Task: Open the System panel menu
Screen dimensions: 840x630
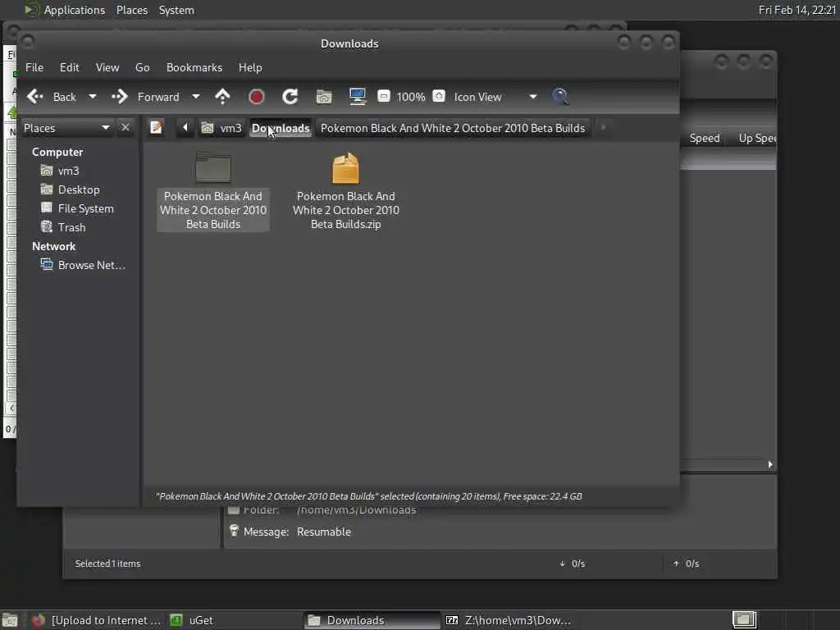Action: 176,10
